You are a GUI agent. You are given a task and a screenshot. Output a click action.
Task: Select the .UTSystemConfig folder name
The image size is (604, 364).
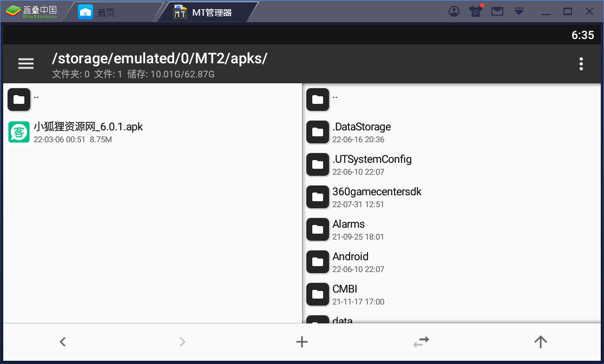pyautogui.click(x=372, y=159)
